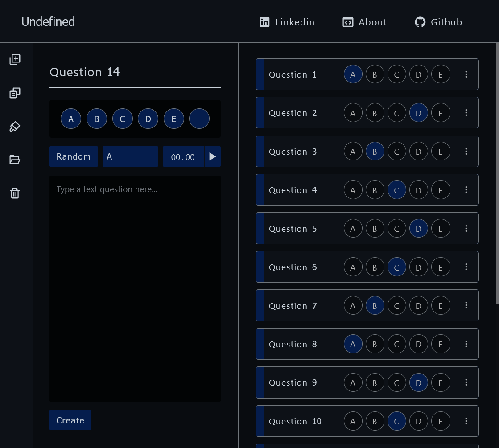Click the 00:00 timer field

pos(183,156)
